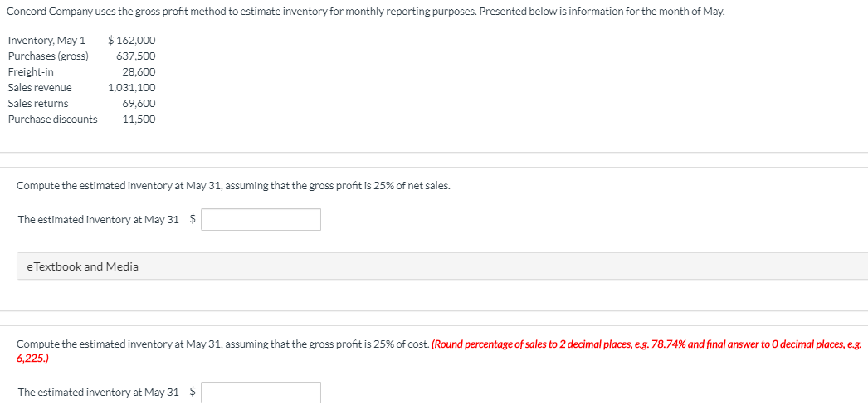
Task: Click the estimated inventory label above eTextbook
Action: click(98, 220)
